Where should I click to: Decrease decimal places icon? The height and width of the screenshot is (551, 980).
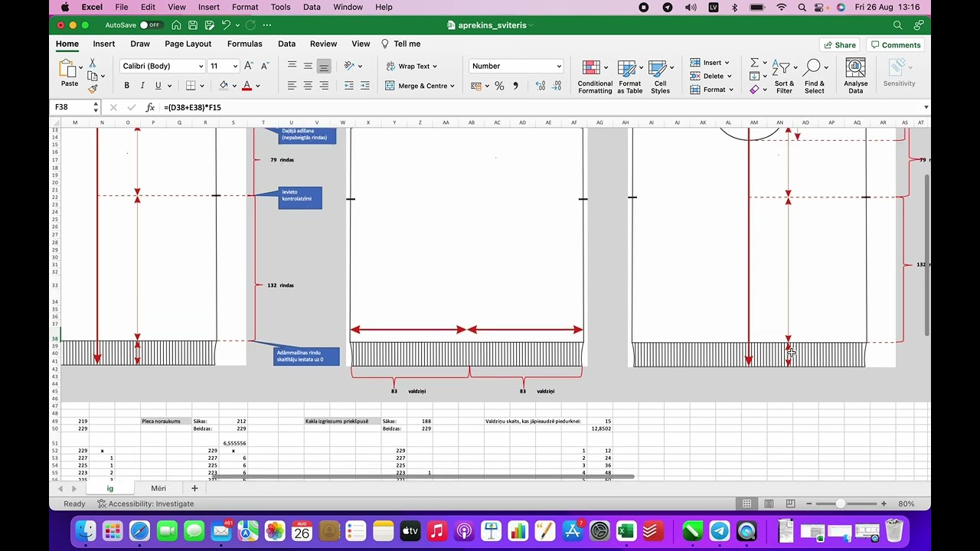point(557,86)
